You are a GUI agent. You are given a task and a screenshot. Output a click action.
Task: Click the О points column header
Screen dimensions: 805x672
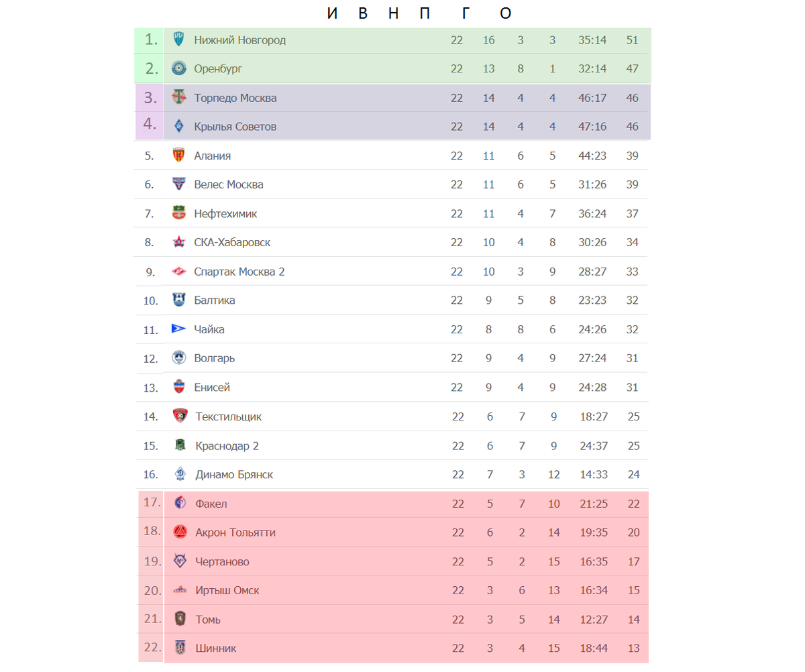506,13
